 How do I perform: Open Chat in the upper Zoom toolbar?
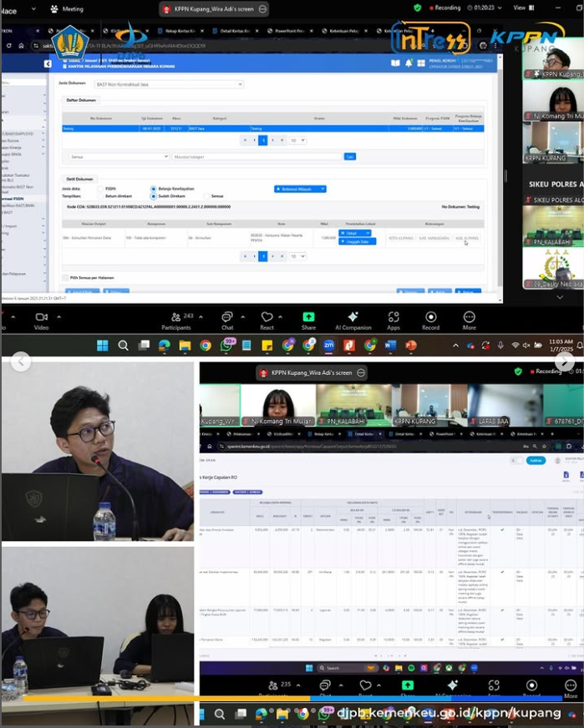[227, 320]
